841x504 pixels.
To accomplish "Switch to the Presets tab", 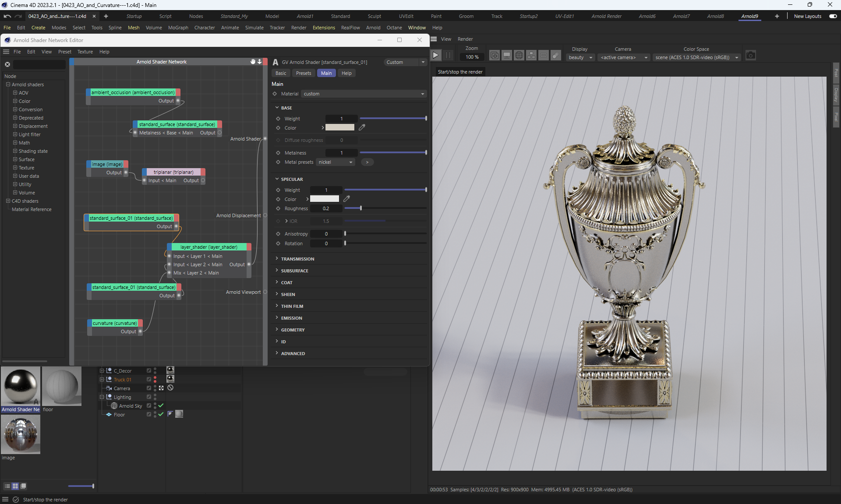I will [x=303, y=73].
